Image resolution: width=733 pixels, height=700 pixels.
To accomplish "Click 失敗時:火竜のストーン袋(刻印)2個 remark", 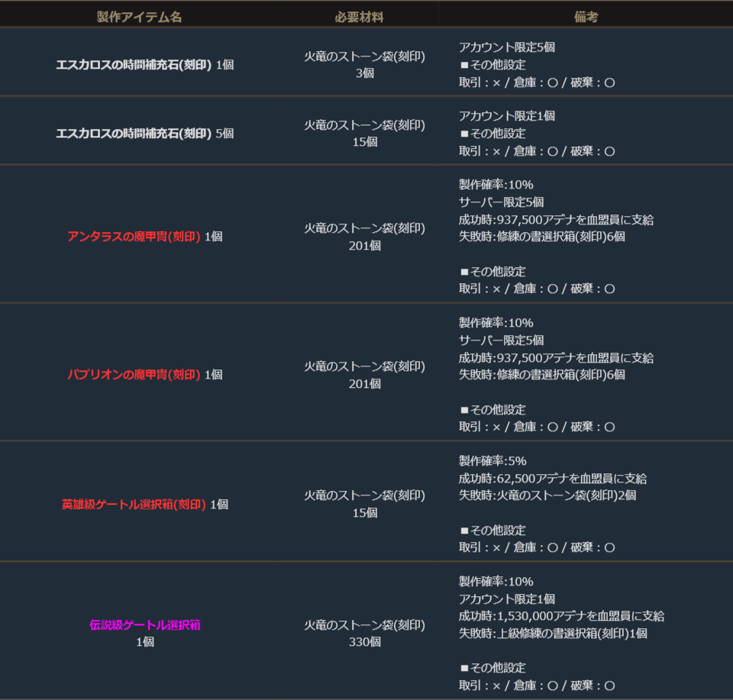I will (547, 495).
